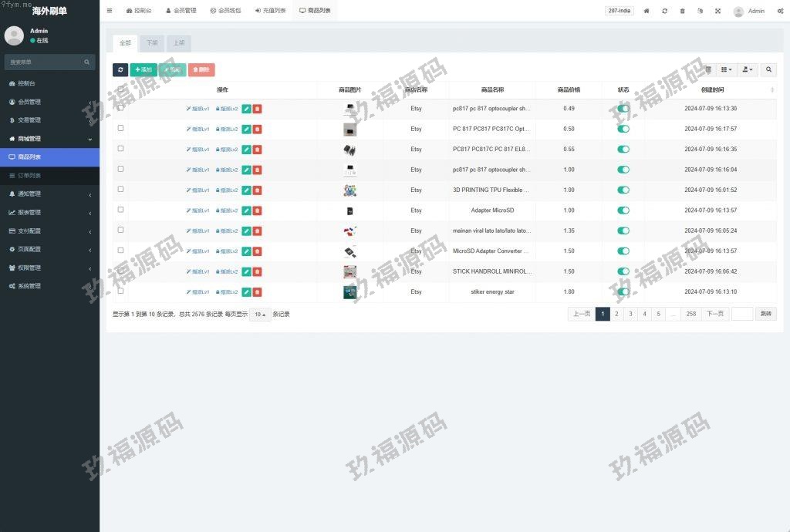Click the page number jump input field

click(x=741, y=314)
